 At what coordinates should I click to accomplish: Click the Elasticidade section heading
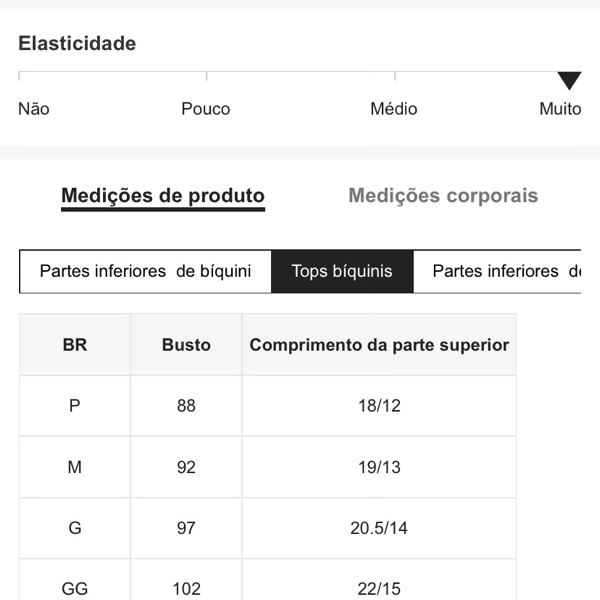point(77,44)
